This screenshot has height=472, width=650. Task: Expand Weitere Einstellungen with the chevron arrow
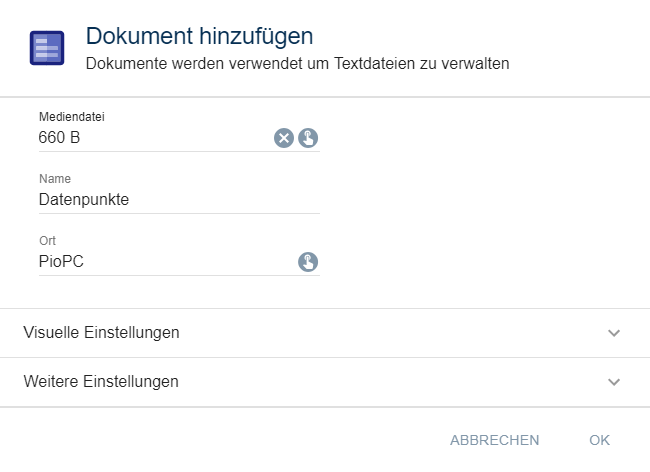(x=614, y=382)
